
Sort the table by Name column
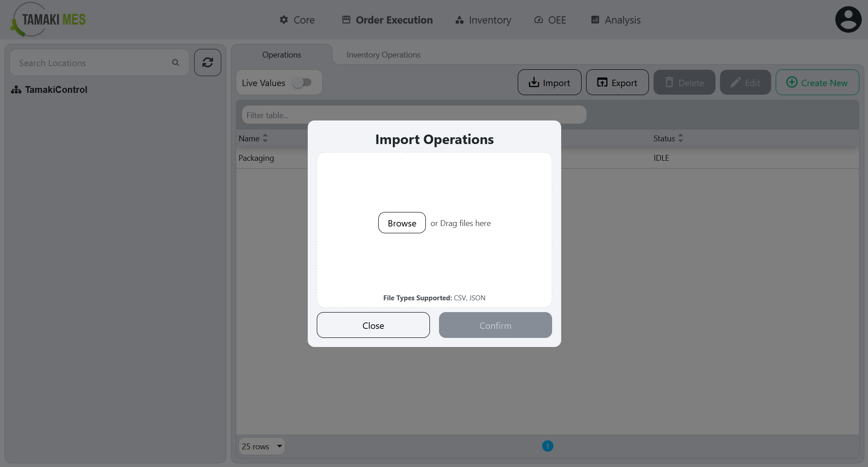265,138
